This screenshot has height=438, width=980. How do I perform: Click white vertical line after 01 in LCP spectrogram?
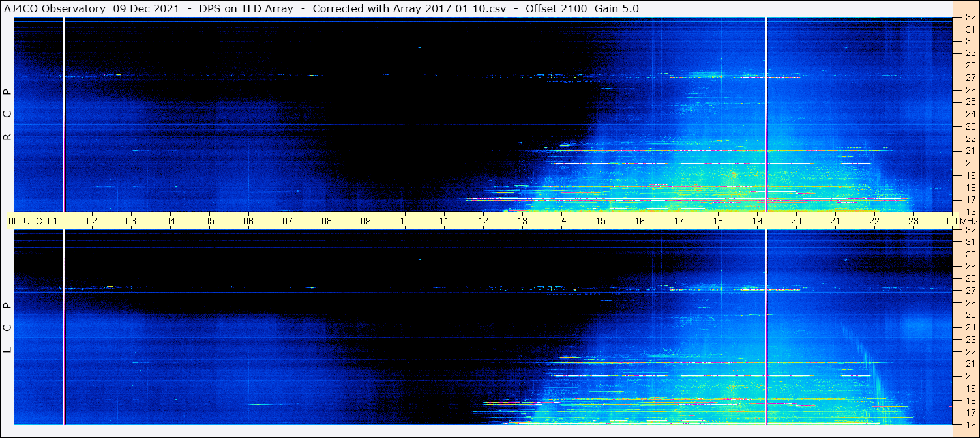(x=64, y=327)
